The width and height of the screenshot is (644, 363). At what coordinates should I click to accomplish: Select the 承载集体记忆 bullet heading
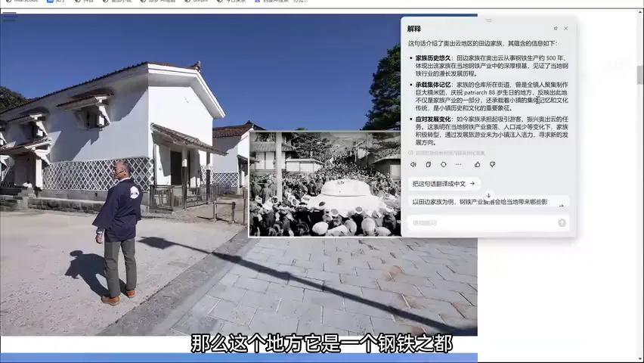433,85
